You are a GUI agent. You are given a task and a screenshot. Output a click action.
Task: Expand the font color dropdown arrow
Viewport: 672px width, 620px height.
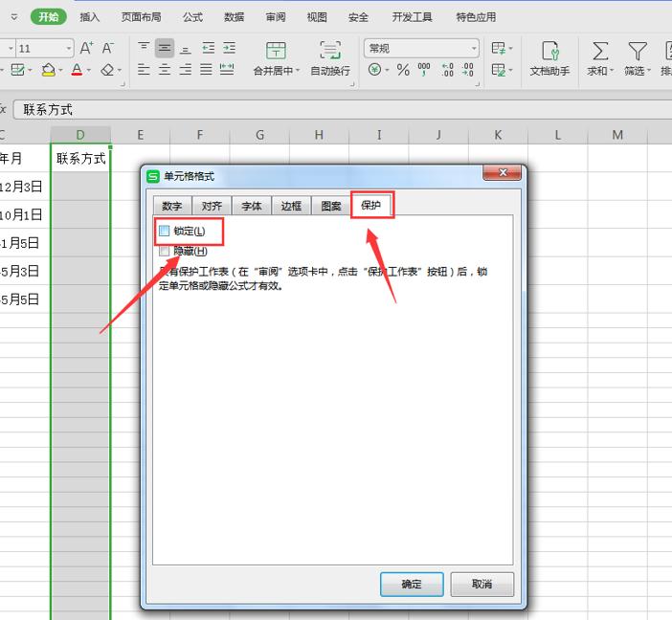(x=88, y=70)
